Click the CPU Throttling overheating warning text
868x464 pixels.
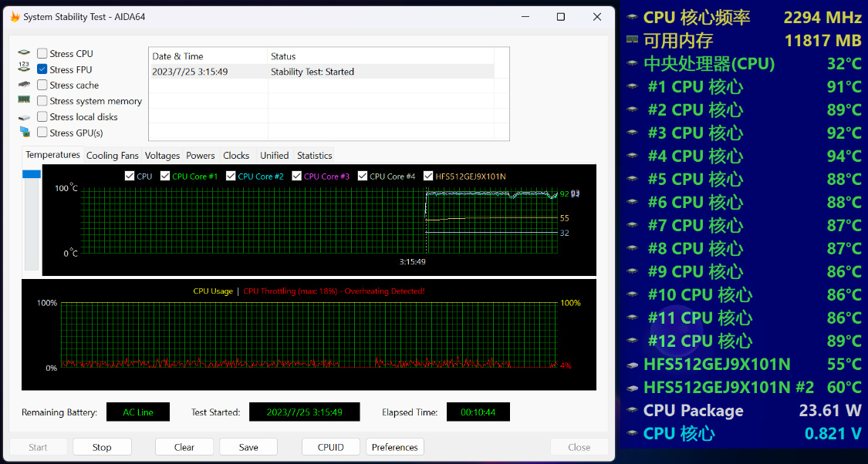tap(334, 291)
